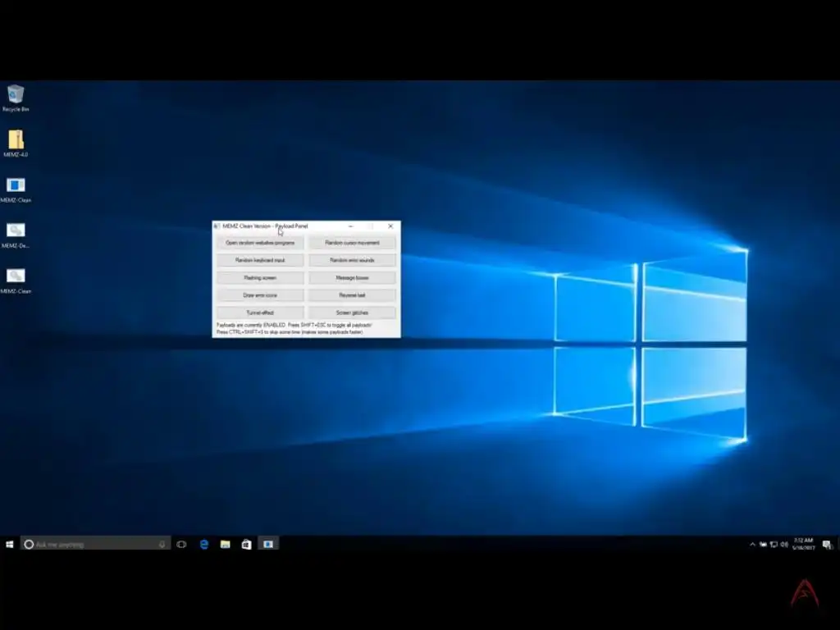The width and height of the screenshot is (840, 630).
Task: Toggle Open random websites/programs payload
Action: pyautogui.click(x=260, y=243)
